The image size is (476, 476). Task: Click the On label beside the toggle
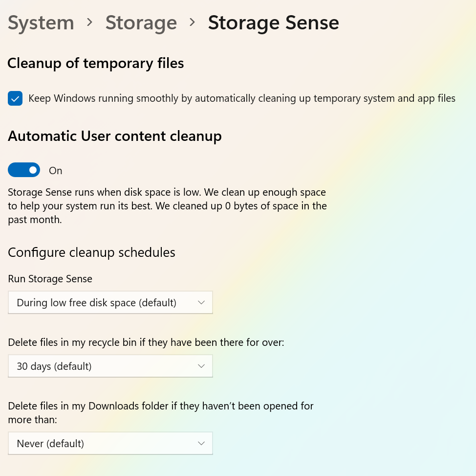pyautogui.click(x=55, y=170)
